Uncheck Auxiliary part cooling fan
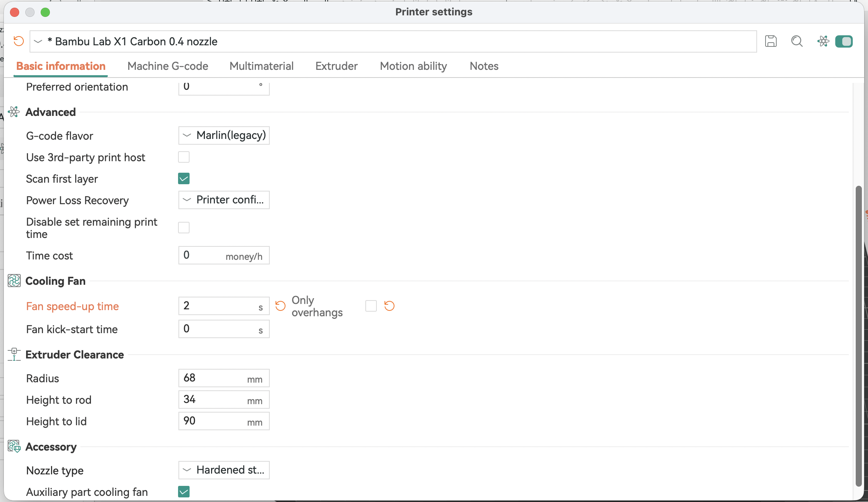Viewport: 868px width, 502px height. (184, 492)
